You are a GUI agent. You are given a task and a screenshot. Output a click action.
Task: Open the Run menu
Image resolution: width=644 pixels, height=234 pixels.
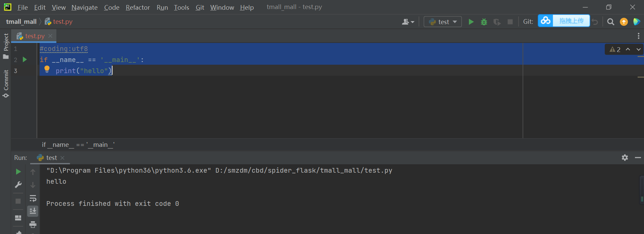162,7
